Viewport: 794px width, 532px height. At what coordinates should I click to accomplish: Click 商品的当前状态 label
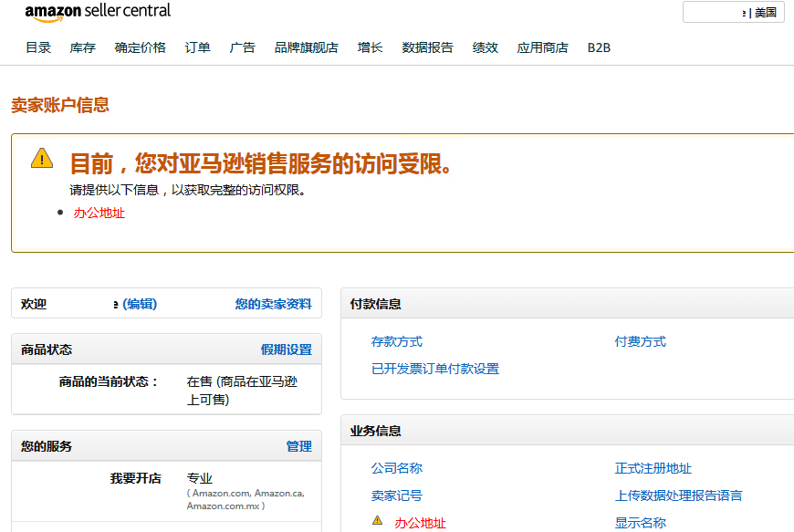tap(109, 381)
